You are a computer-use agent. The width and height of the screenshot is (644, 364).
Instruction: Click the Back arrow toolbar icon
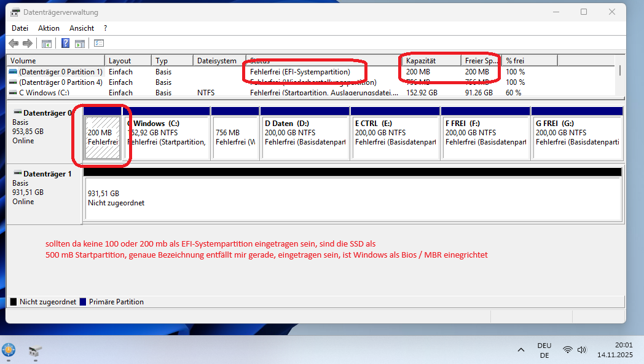point(14,43)
